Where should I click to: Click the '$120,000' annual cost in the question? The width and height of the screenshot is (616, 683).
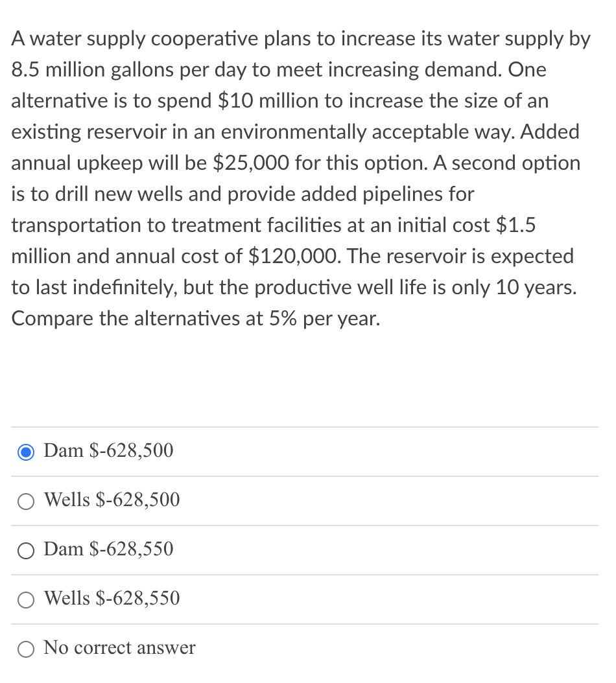[294, 256]
